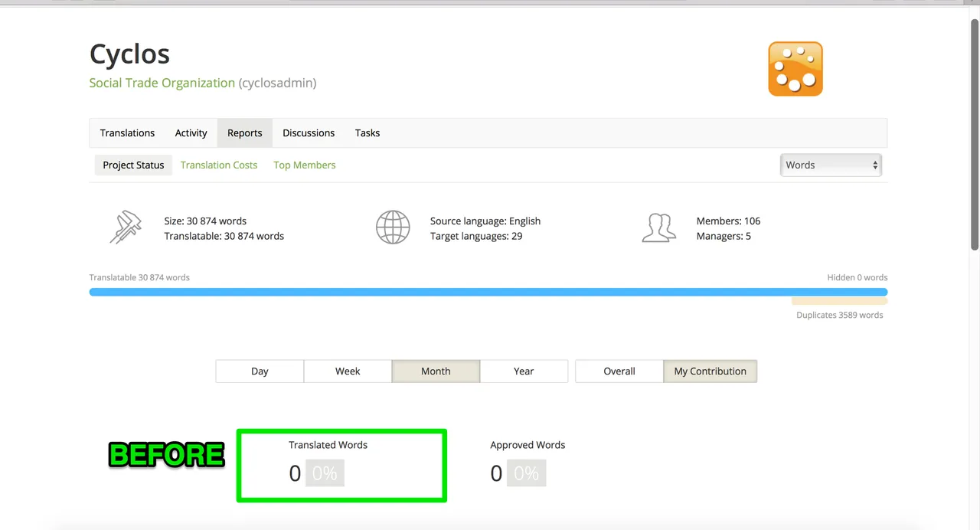Click the 'Managers: 5' text
Screen dimensions: 980x530
click(x=724, y=236)
